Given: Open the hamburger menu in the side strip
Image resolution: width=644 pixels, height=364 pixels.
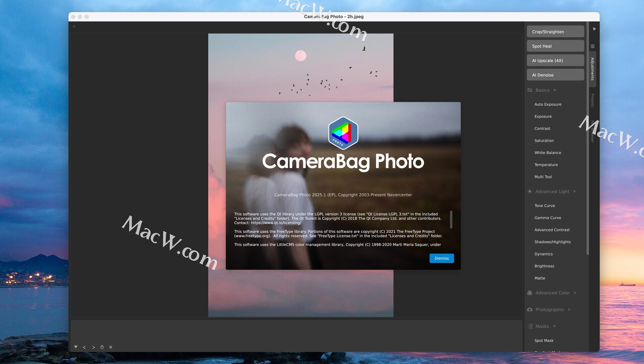Looking at the screenshot, I should coord(593,46).
